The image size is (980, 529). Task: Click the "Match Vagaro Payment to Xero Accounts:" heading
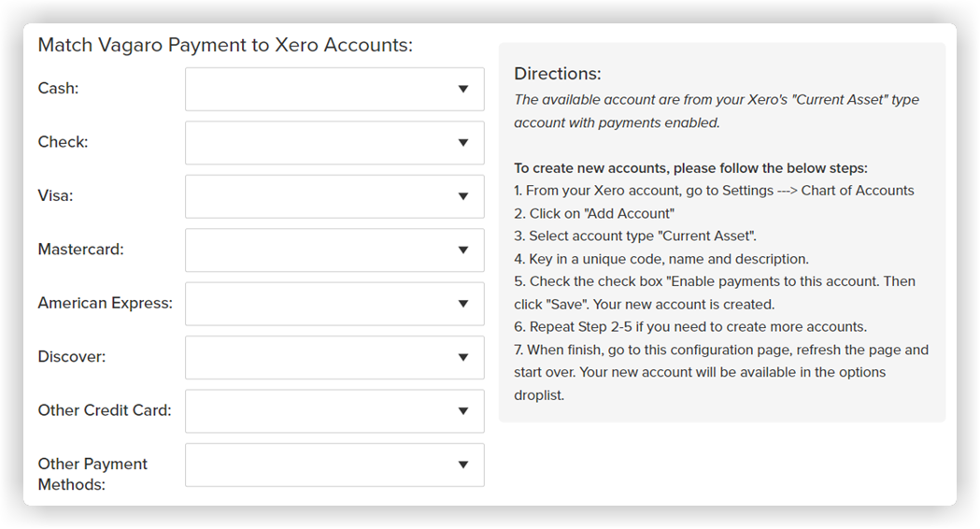click(225, 45)
